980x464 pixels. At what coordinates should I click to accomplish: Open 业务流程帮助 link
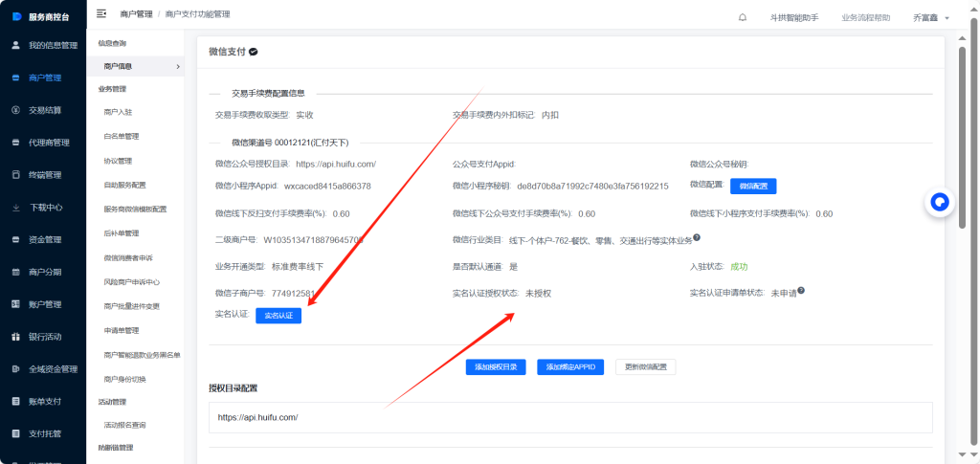coord(866,18)
